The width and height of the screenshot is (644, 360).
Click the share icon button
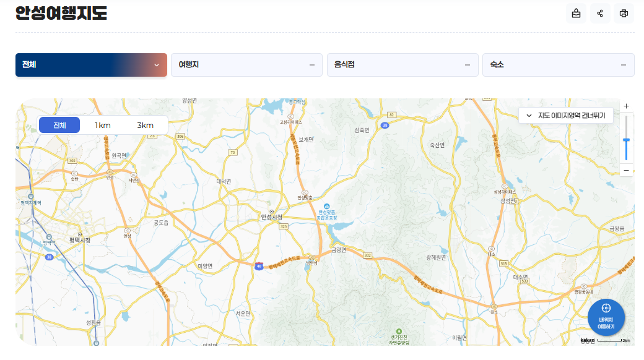coord(600,14)
